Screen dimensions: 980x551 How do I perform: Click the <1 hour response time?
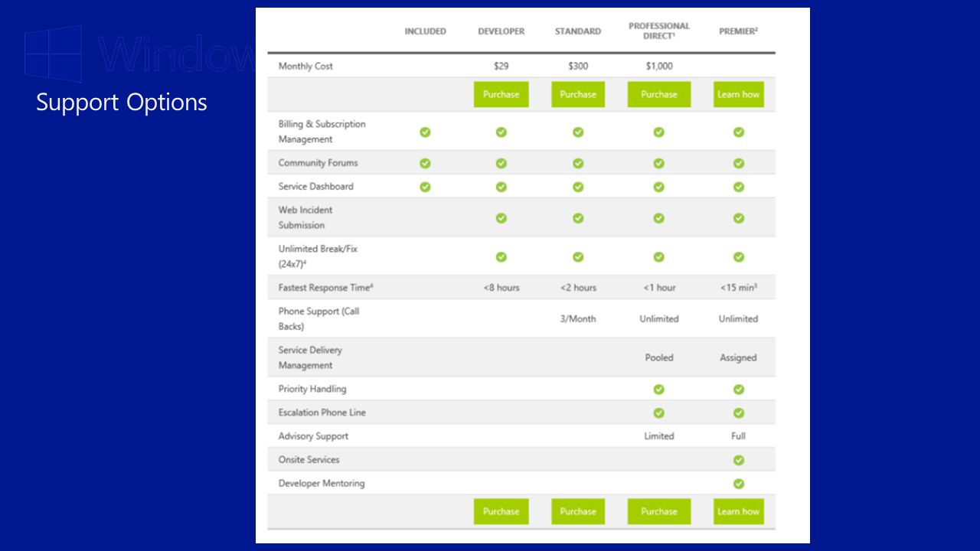tap(659, 288)
